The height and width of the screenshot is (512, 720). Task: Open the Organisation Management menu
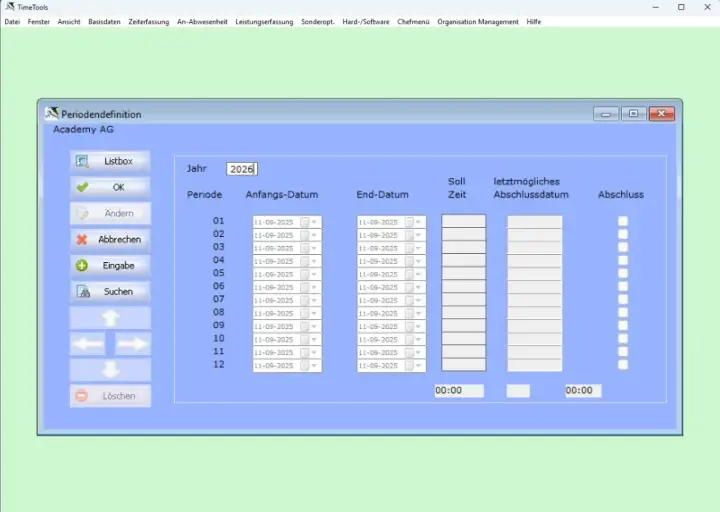coord(478,22)
